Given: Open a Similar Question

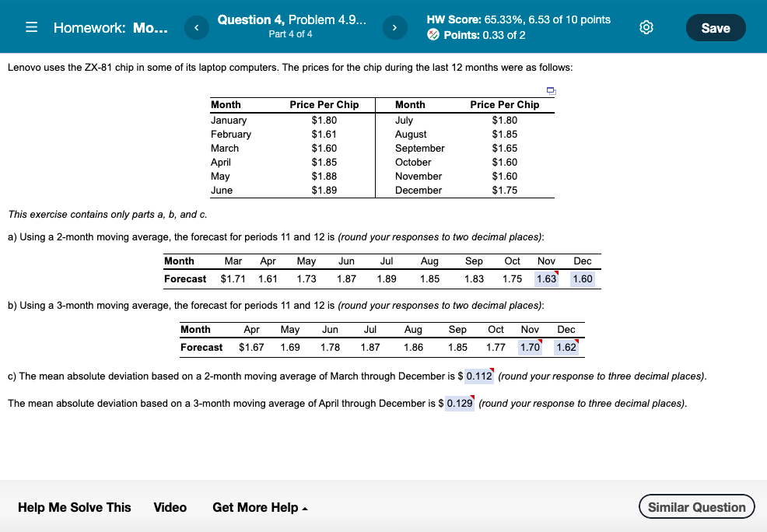Looking at the screenshot, I should pyautogui.click(x=696, y=506).
